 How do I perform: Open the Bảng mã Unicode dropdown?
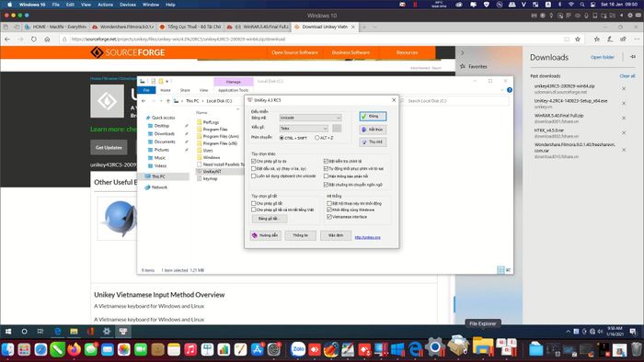(x=310, y=118)
